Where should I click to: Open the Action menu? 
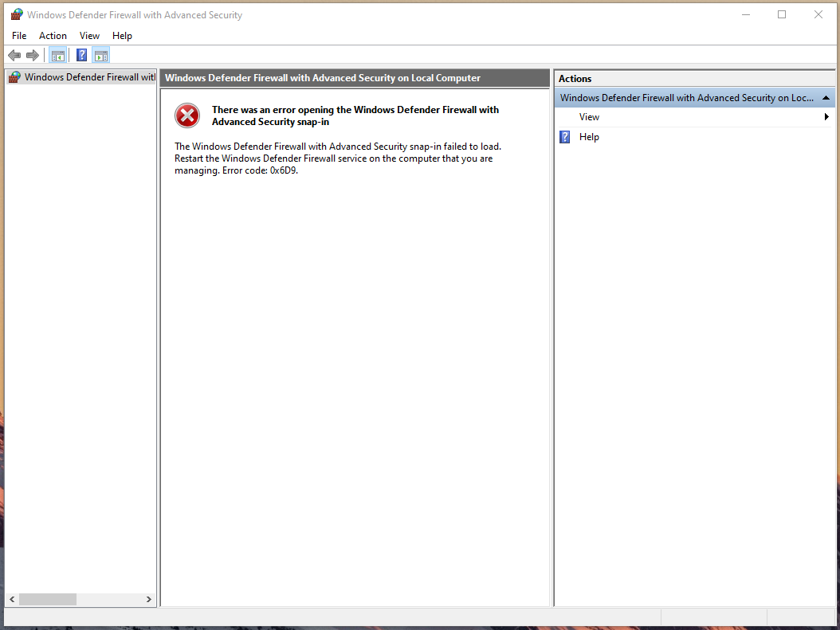(53, 36)
